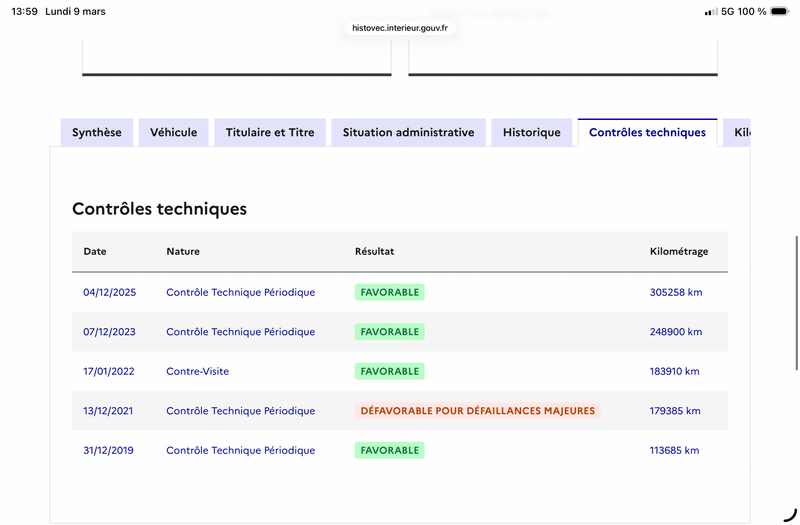Click the Contrôles techniques tab
The width and height of the screenshot is (800, 525).
[x=647, y=133]
